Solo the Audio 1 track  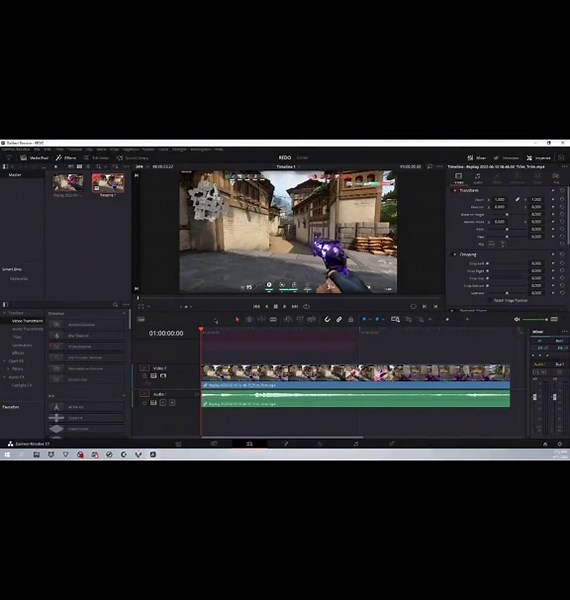click(163, 403)
